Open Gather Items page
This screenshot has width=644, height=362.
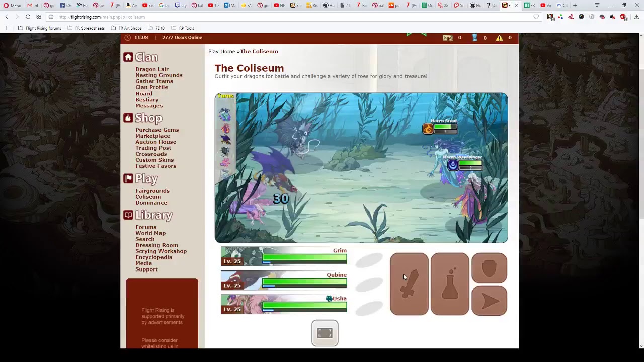[x=154, y=81]
